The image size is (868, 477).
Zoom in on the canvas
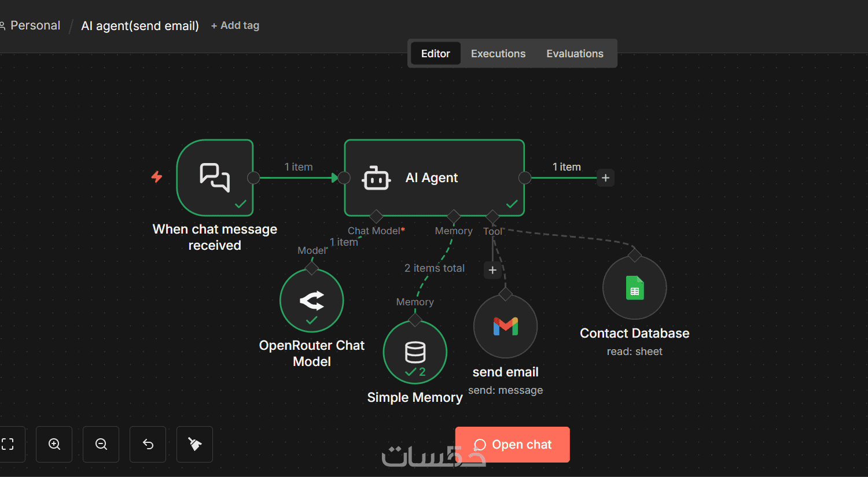click(54, 444)
